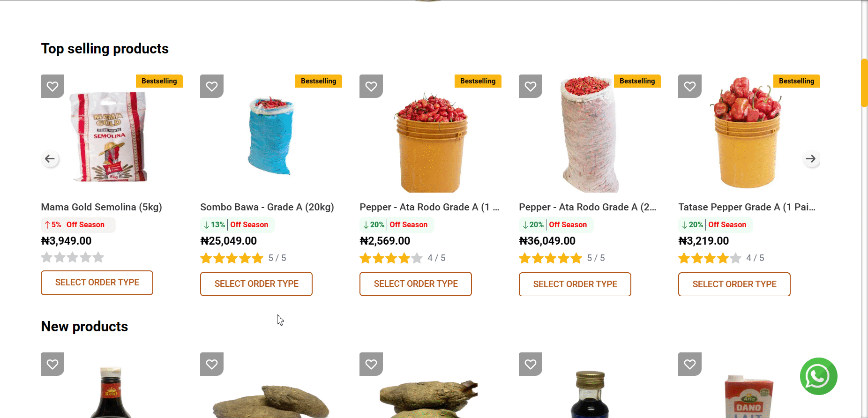Image resolution: width=868 pixels, height=418 pixels.
Task: Select order type for ₦2,569 Ata Rodo
Action: (x=416, y=284)
